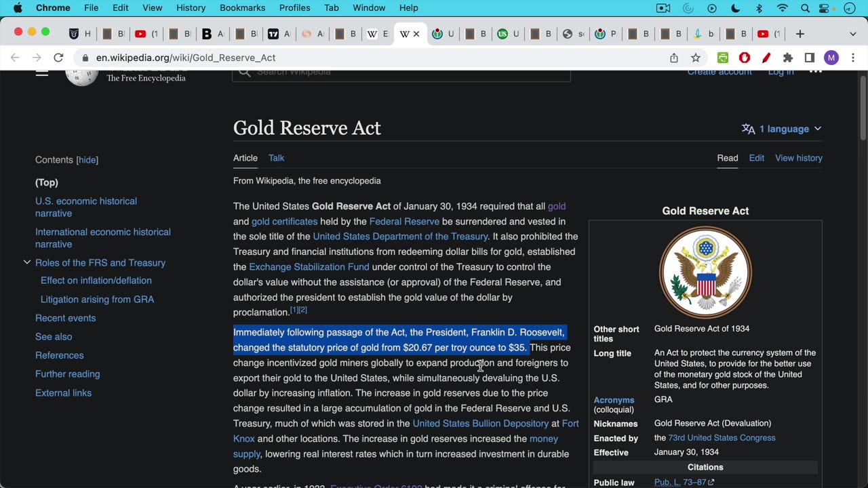Click the Great Seal infobox image

coord(705,272)
